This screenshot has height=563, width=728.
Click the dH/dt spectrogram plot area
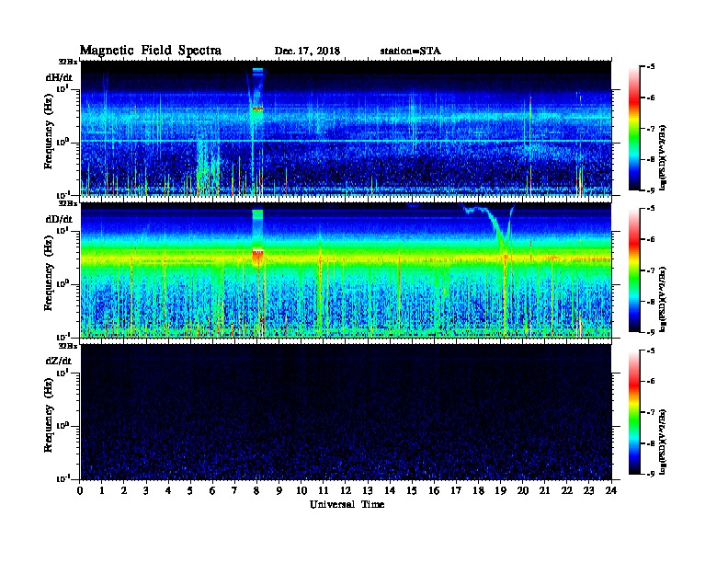(346, 128)
